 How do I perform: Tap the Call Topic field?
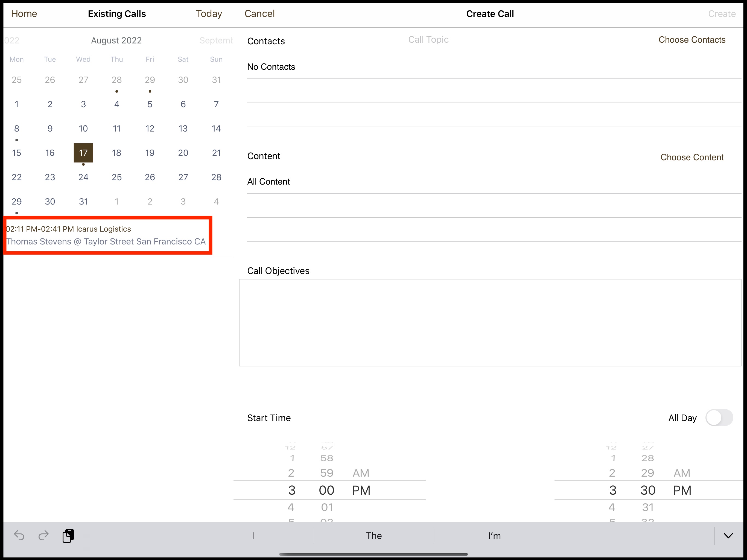(x=428, y=39)
